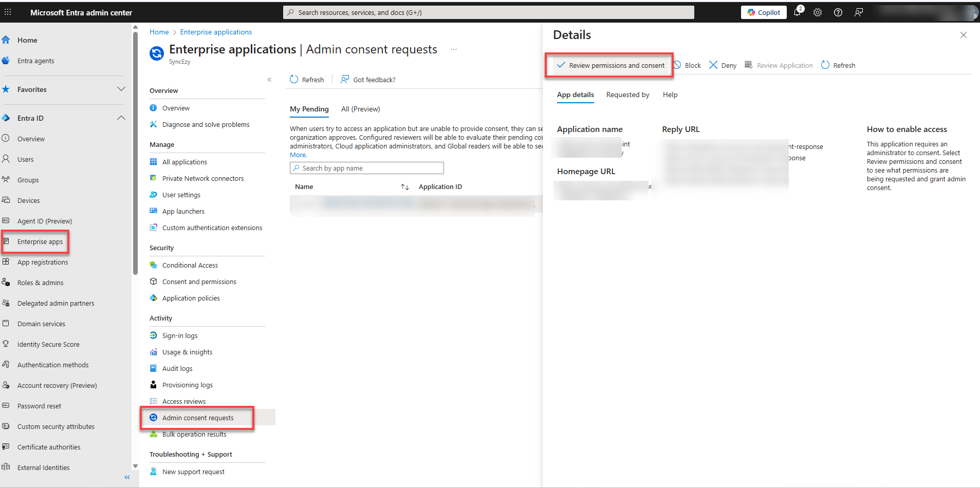Viewport: 980px width, 488px height.
Task: Open the app launcher waffle icon
Action: (x=8, y=12)
